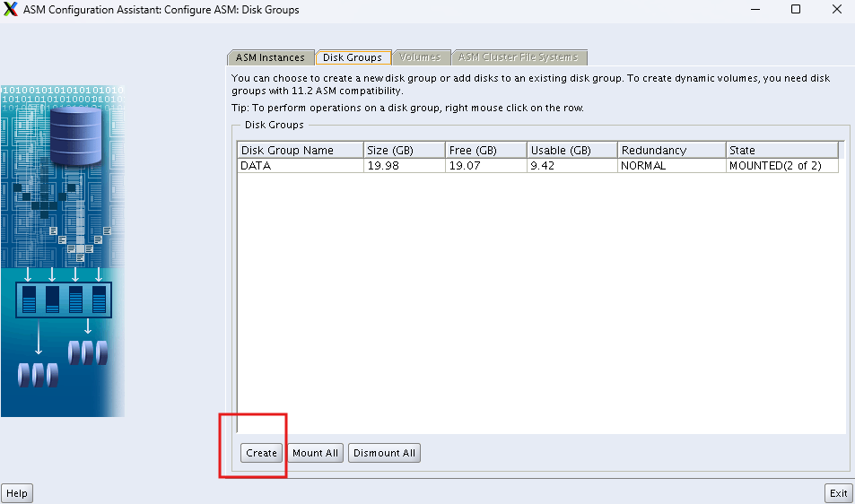Click the MOUNTED(2 of 2) state cell

[782, 166]
